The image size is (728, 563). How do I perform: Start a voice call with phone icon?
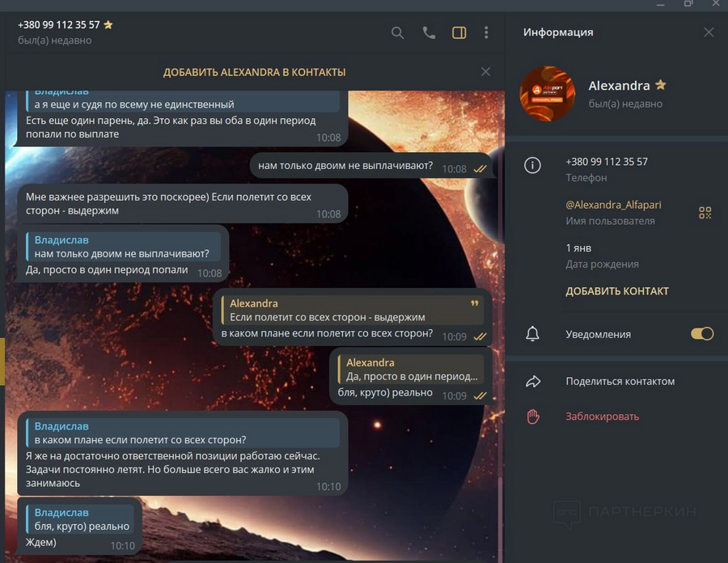[x=429, y=32]
